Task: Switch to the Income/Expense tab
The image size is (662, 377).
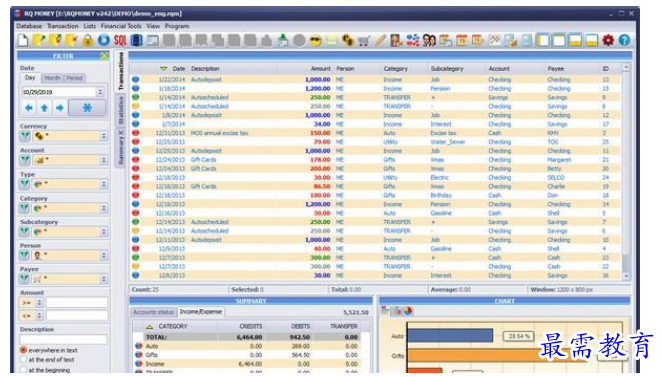Action: (201, 312)
